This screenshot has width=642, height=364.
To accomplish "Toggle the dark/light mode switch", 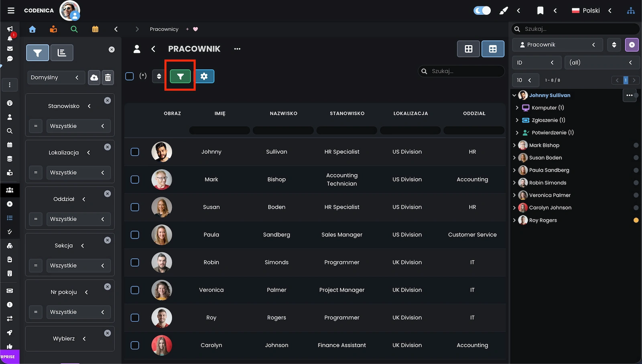I will point(481,10).
